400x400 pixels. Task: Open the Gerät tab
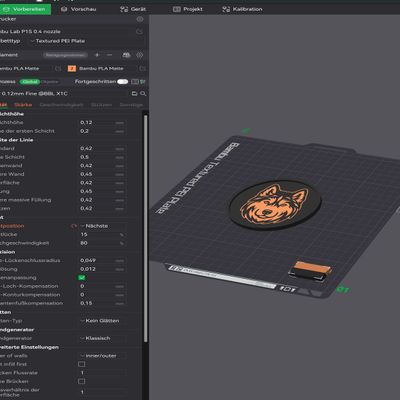coord(133,9)
